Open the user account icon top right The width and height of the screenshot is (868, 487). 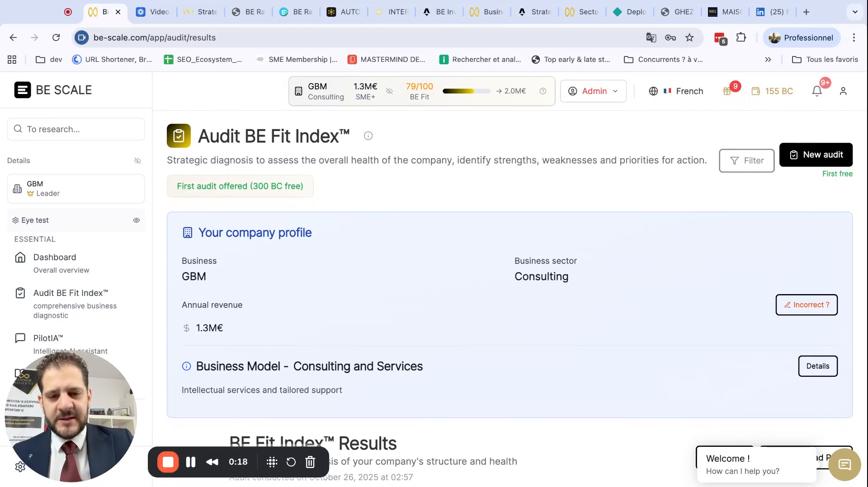(x=843, y=91)
